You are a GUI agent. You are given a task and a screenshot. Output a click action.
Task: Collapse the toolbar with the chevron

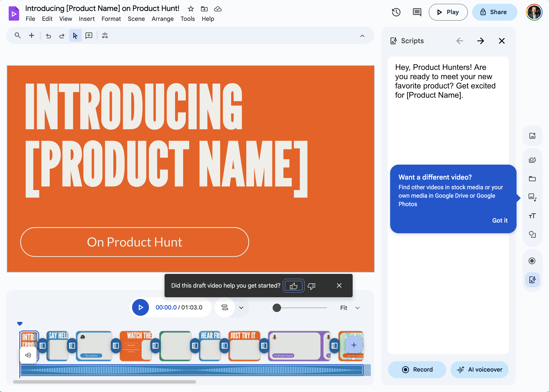click(x=362, y=36)
